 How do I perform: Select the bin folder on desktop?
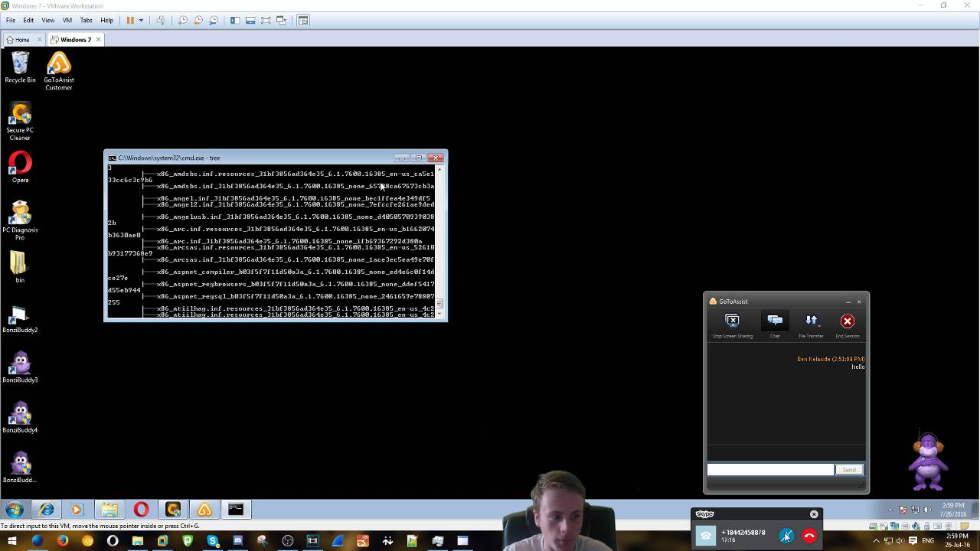(x=20, y=267)
